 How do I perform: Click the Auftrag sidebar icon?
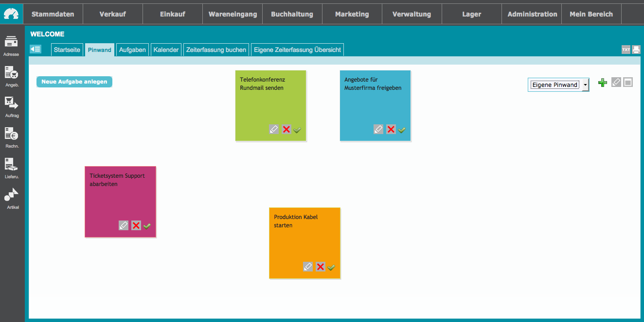(11, 104)
